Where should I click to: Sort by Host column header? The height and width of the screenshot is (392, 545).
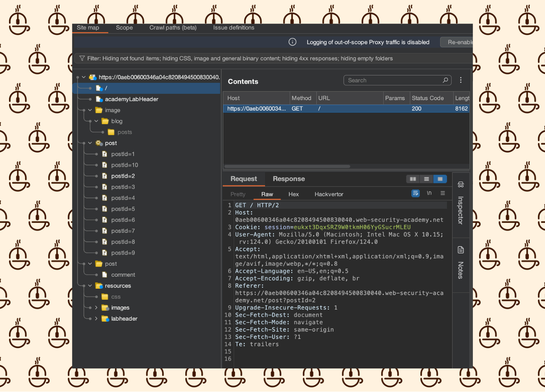coord(256,98)
